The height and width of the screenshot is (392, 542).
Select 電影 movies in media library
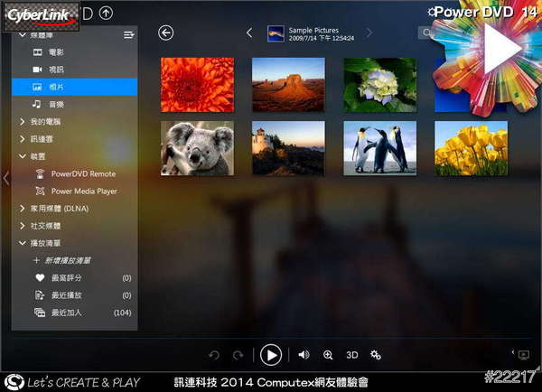75,52
